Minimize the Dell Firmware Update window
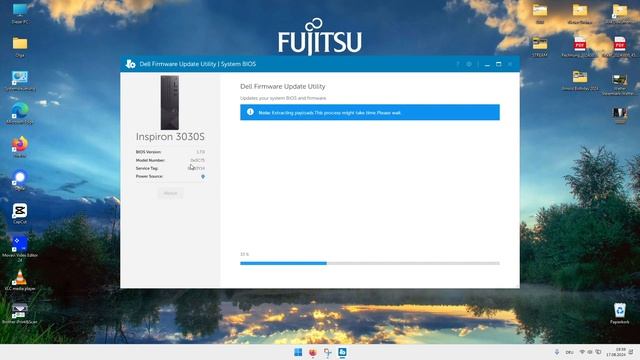640x360 pixels. (487, 64)
